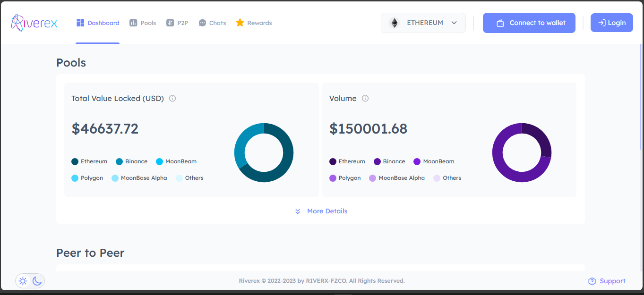Click the Support question mark icon

pos(592,281)
